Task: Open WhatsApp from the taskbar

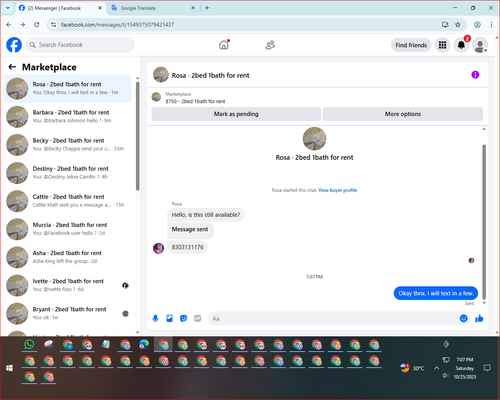Action: click(x=29, y=344)
